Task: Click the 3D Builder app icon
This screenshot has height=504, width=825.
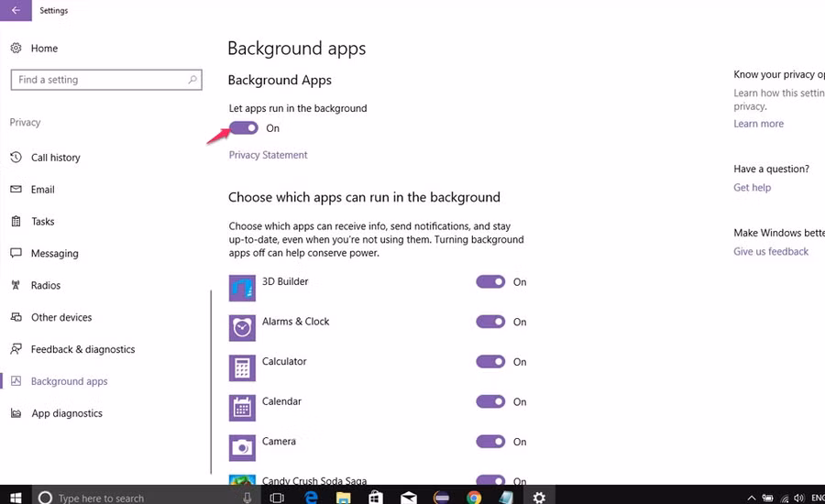Action: click(242, 288)
